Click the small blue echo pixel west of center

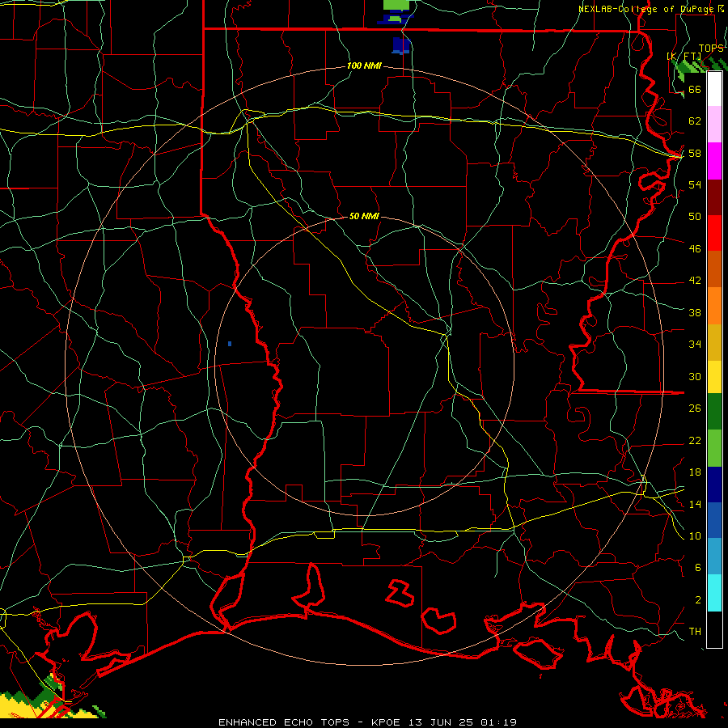[x=230, y=344]
